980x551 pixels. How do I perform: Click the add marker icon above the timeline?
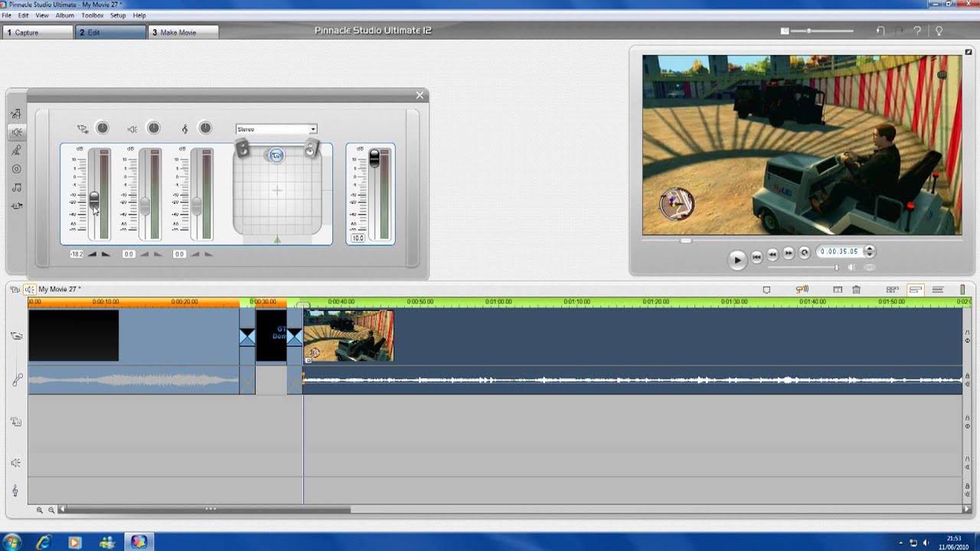click(766, 289)
